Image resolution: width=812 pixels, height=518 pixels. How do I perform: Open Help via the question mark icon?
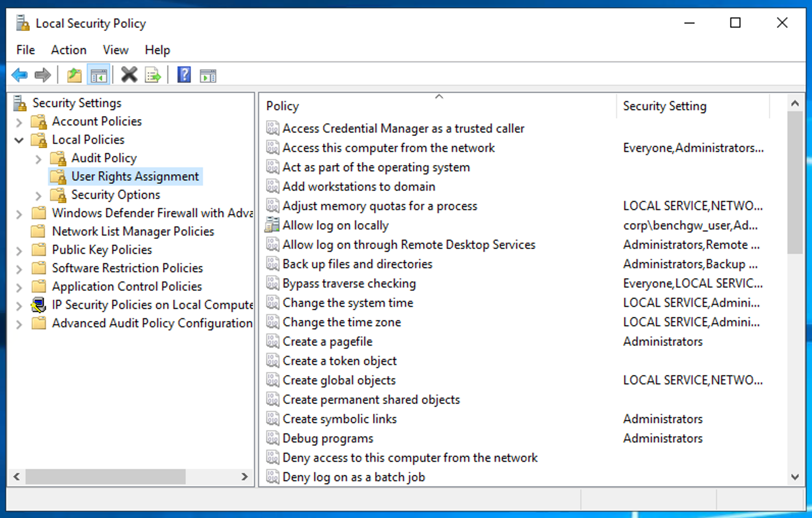pyautogui.click(x=184, y=75)
